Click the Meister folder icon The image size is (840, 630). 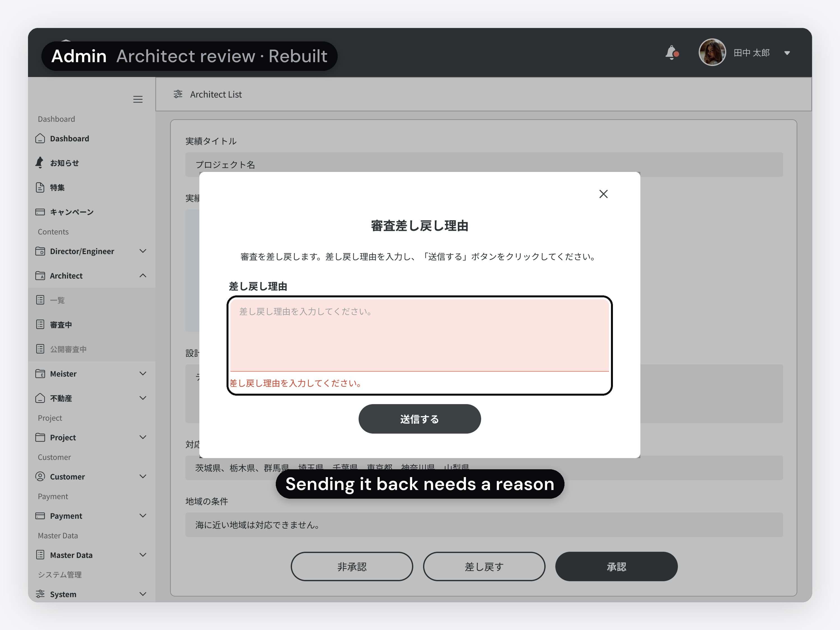point(40,374)
